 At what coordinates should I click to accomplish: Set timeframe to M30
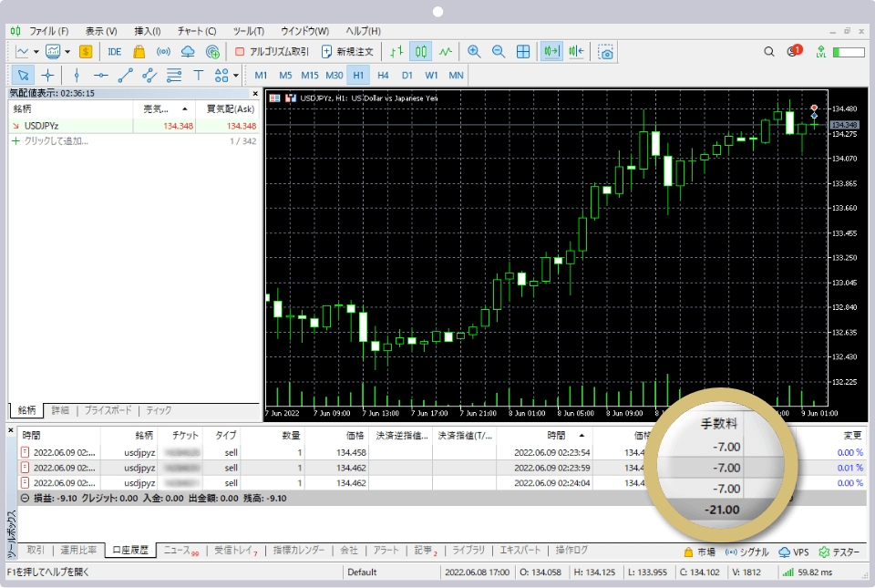click(335, 76)
